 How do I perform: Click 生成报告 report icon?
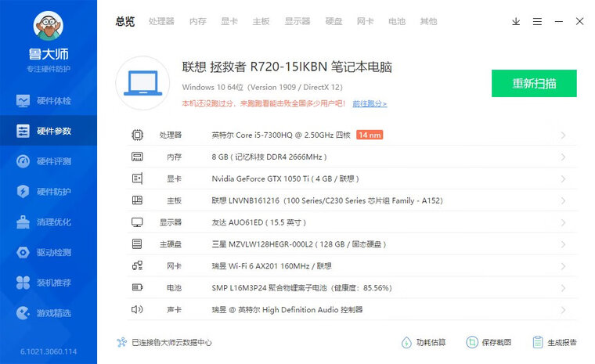(538, 342)
